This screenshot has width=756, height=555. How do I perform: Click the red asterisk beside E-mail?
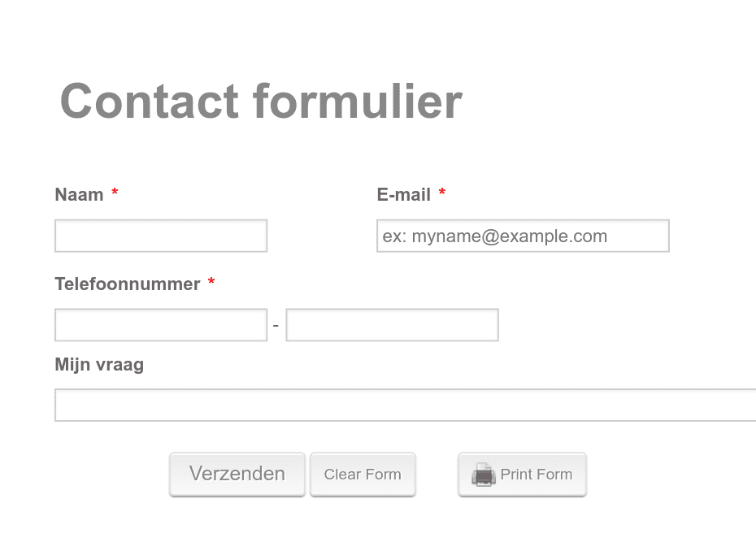(x=441, y=193)
